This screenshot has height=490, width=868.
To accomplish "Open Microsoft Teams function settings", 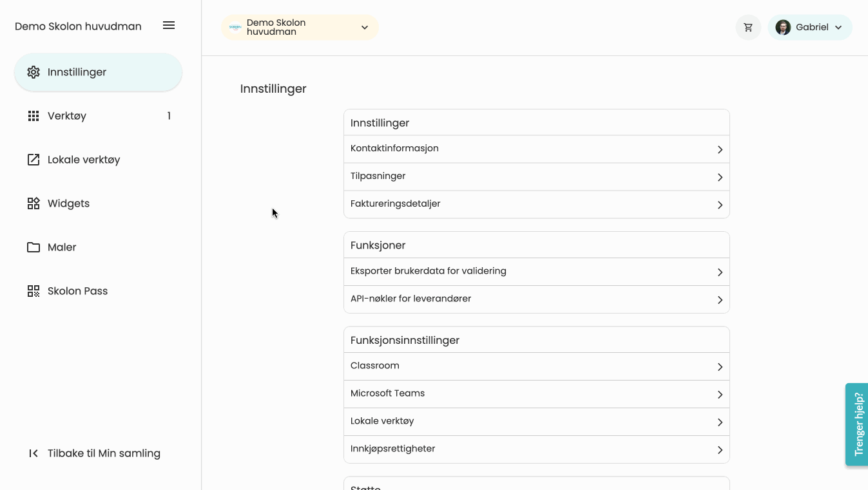I will click(x=536, y=393).
